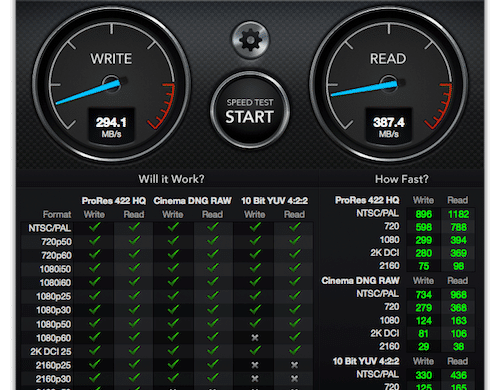Click the 720p50 Cinema DNG RAW Write checkmark
The width and height of the screenshot is (500, 390).
(173, 240)
